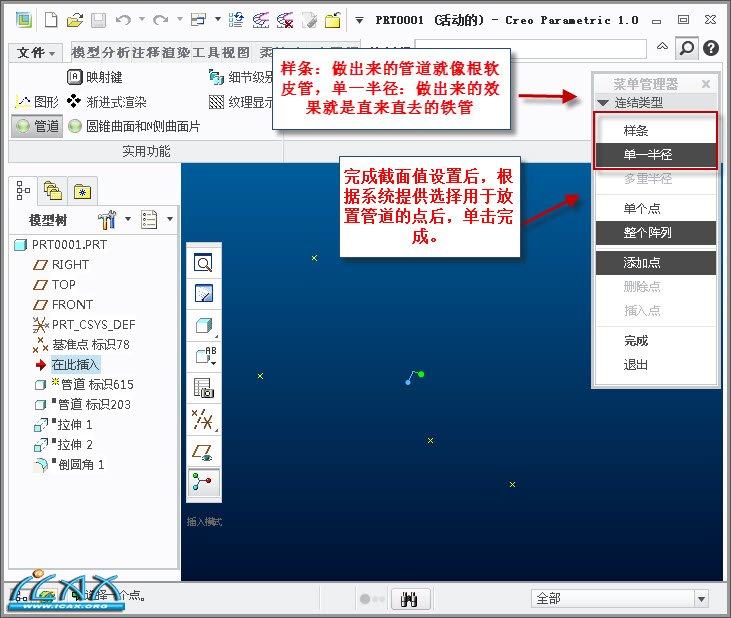The height and width of the screenshot is (618, 731).
Task: Select 样条 connection type
Action: coord(655,130)
